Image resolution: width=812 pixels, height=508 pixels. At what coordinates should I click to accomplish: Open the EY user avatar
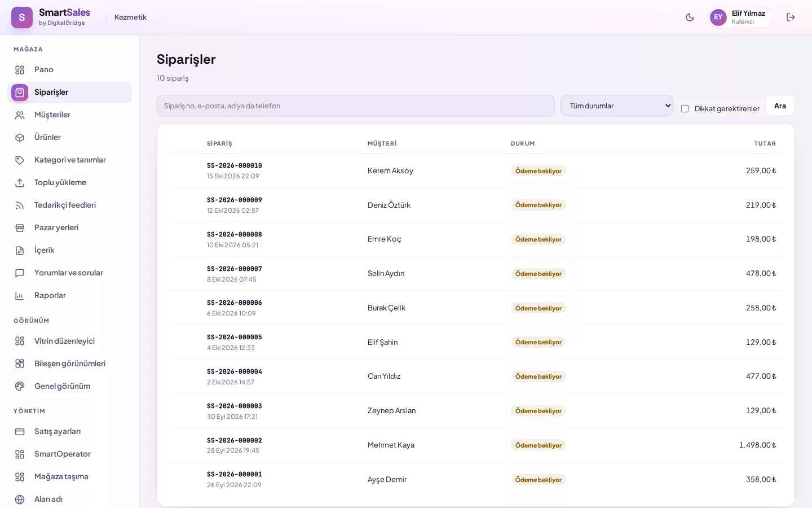(718, 17)
